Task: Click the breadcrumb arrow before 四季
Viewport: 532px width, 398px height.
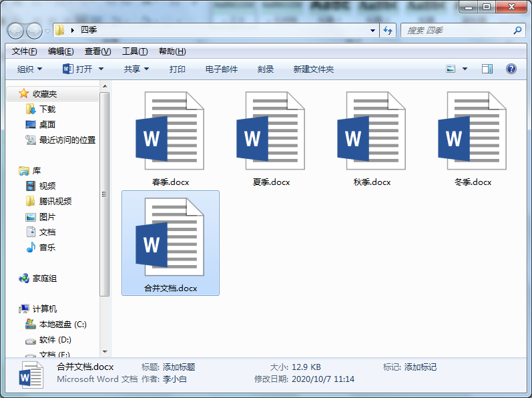Action: pos(72,30)
